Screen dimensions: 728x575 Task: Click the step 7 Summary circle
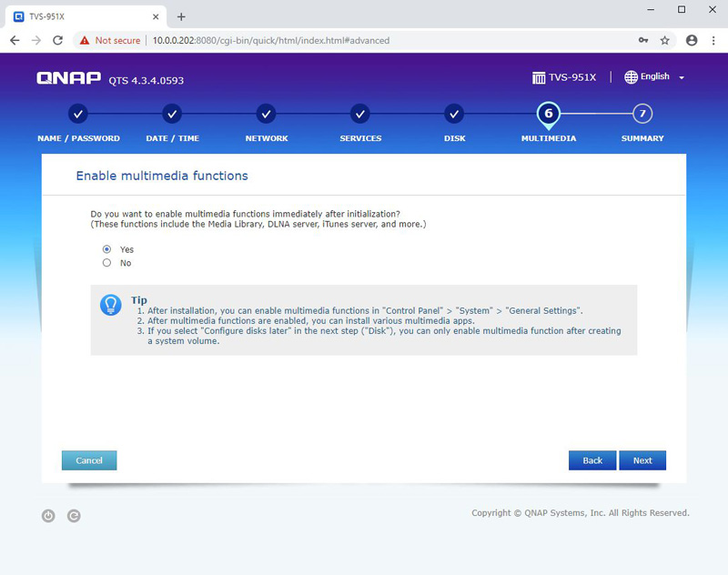[642, 114]
